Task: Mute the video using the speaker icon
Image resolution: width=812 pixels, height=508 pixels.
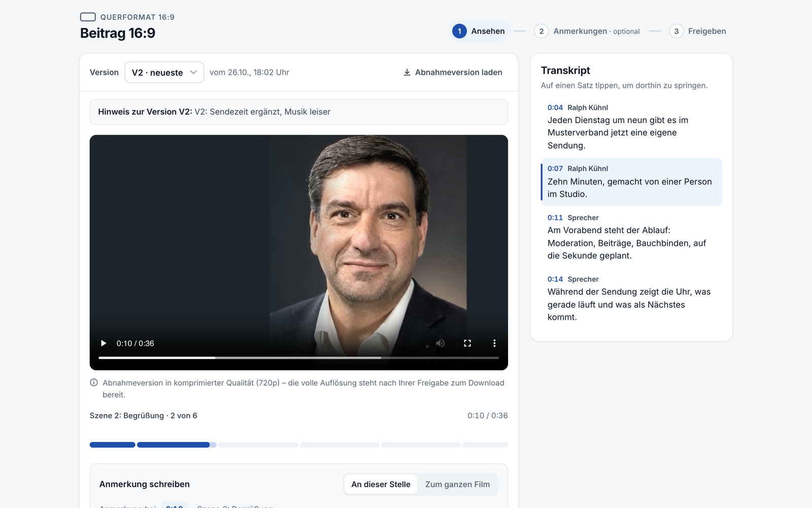Action: (440, 343)
